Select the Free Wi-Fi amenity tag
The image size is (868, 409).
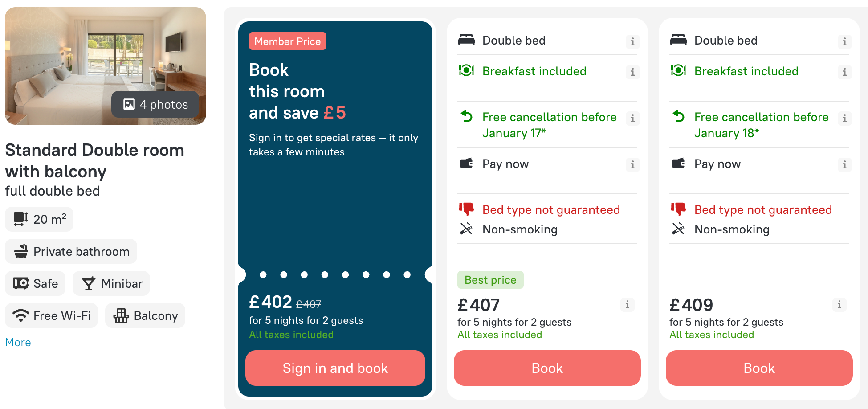click(52, 316)
